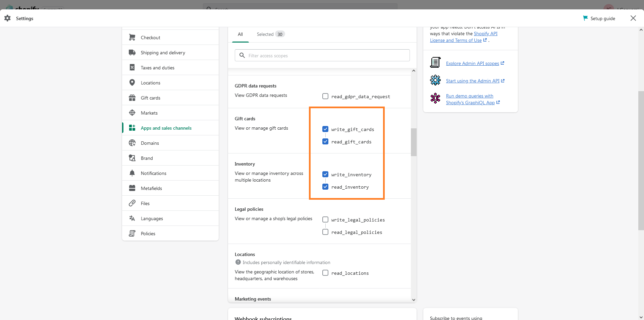Open Start using the Admin API link

[475, 81]
